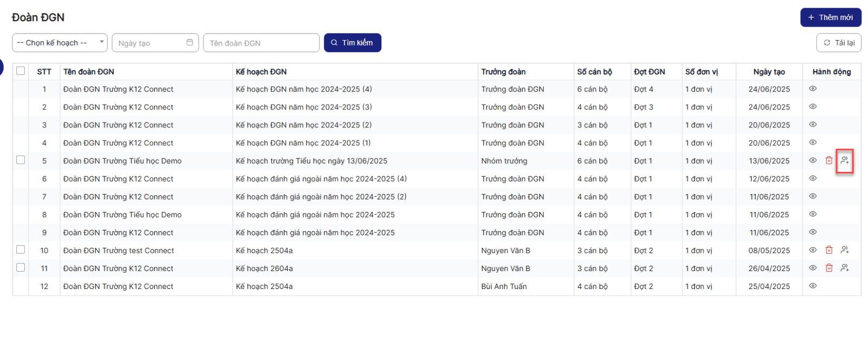
Task: Select checkbox for row 10
Action: [21, 249]
